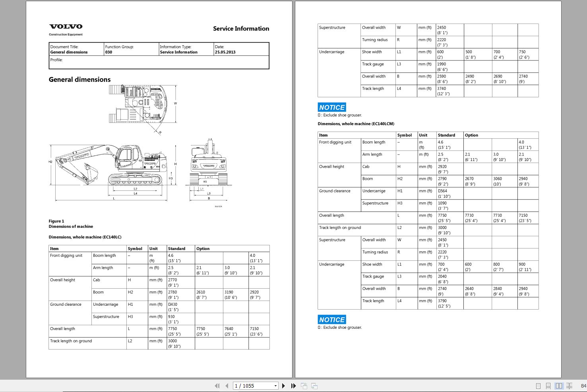Viewport: 587px width, 392px height.
Task: Click 'Dimensions, whole machine (EC140LCM)' caption
Action: pos(356,124)
